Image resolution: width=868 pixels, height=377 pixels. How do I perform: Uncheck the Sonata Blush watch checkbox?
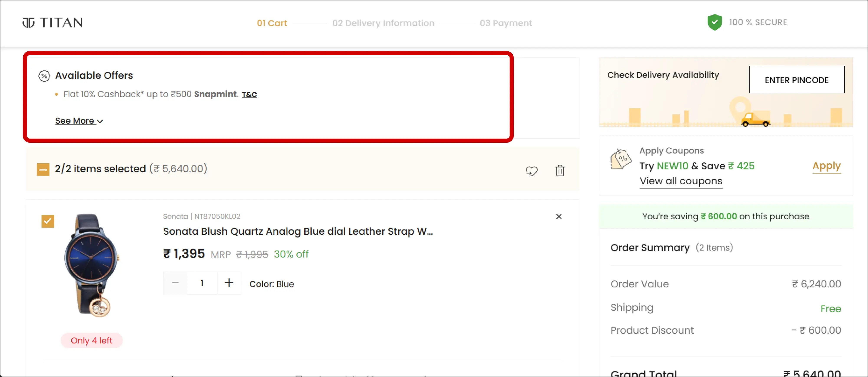[x=48, y=221]
